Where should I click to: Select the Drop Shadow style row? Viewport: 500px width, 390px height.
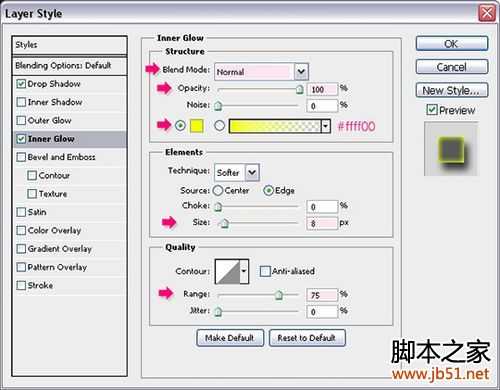(x=70, y=84)
